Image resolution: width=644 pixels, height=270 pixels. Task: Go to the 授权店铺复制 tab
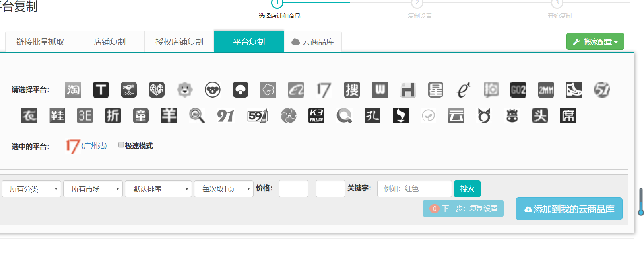179,42
